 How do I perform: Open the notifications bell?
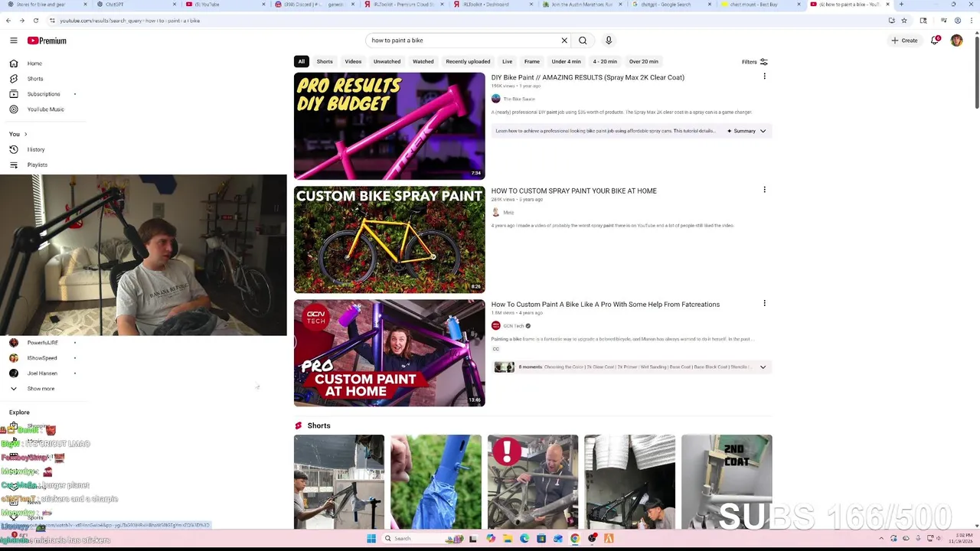[935, 40]
